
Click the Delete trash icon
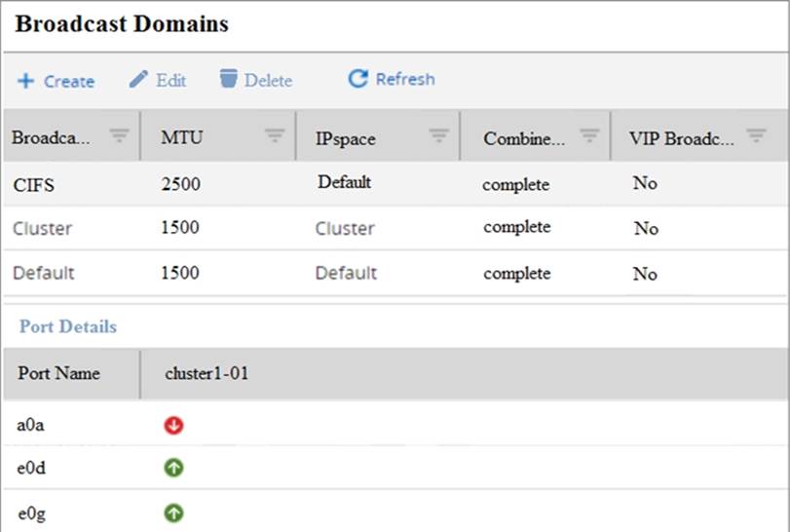point(228,79)
